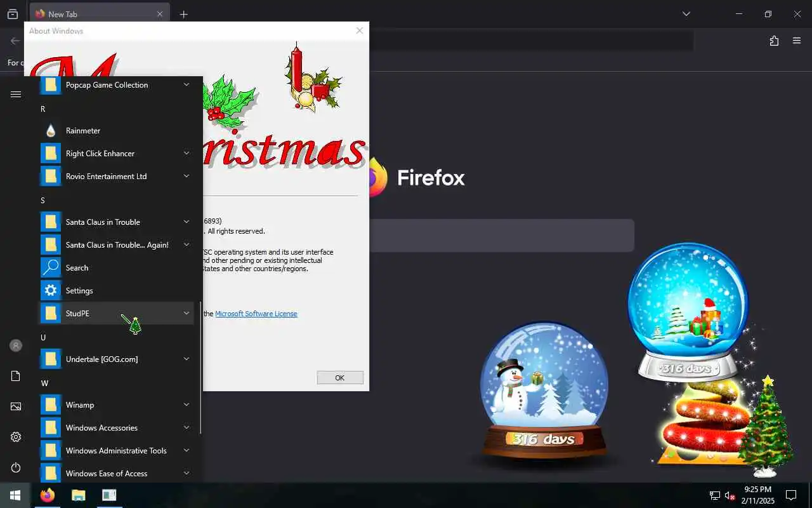Click the "StudPE" entry label
This screenshot has height=508, width=812.
point(77,314)
